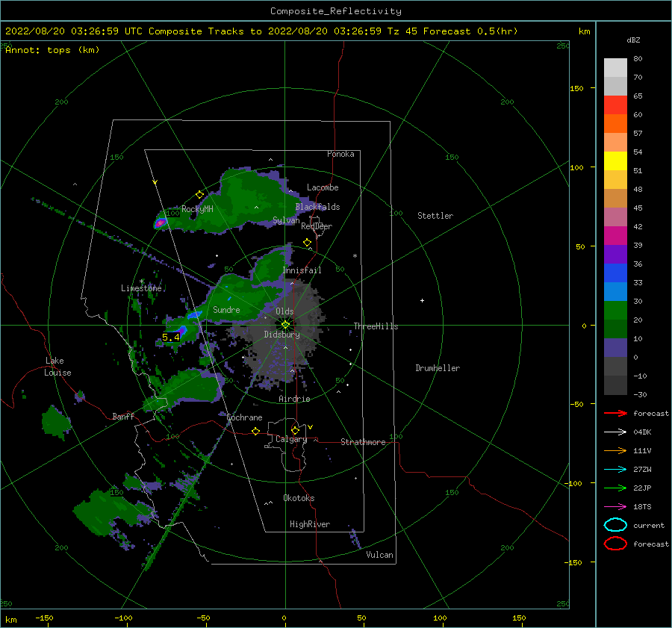
Task: Click the RockyMH town label
Action: (197, 209)
